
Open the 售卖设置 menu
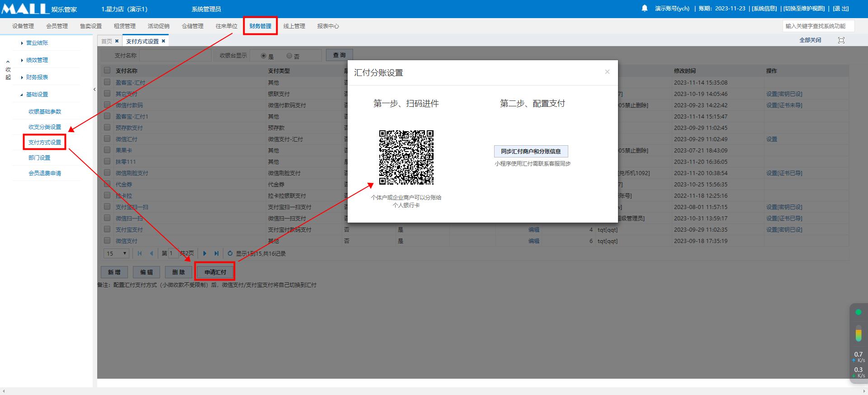pos(91,26)
